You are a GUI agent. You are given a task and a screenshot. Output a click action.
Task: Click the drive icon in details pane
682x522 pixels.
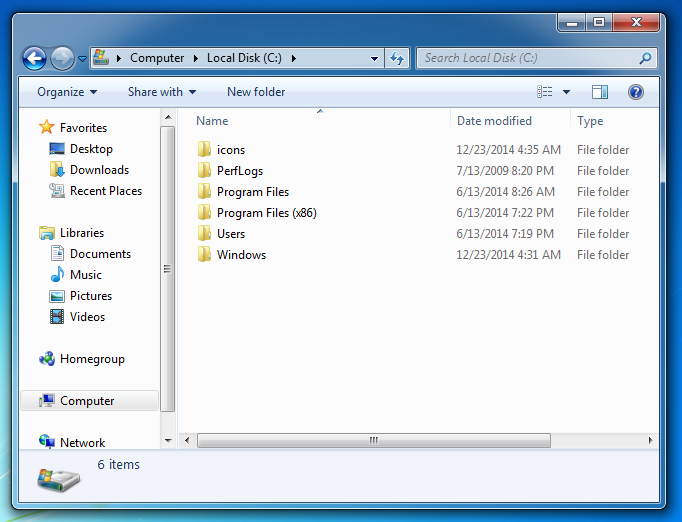tap(58, 480)
